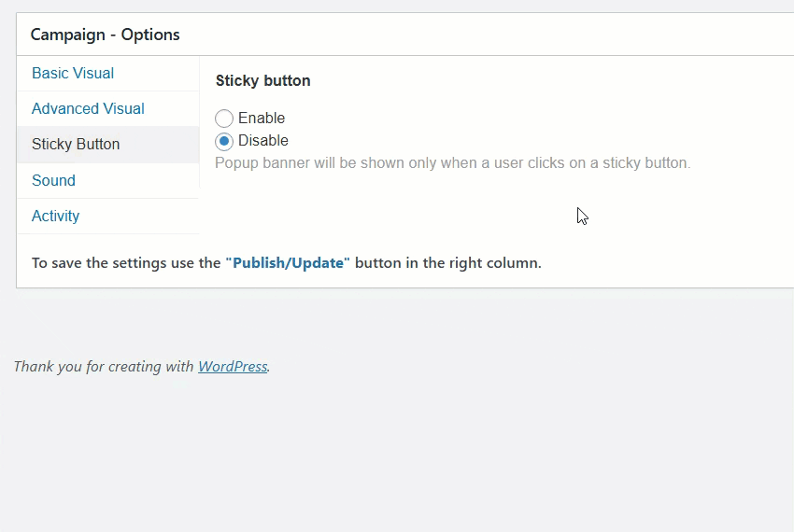
Task: Open the Basic Visual tab
Action: (107, 74)
